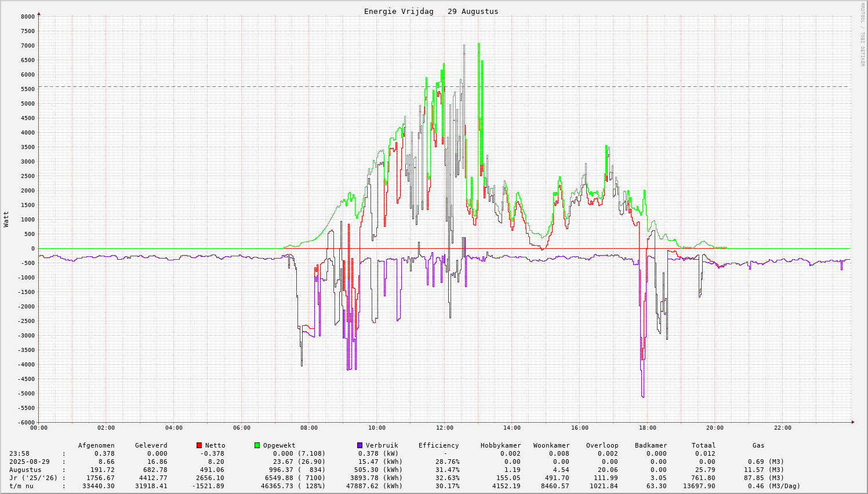Click the 18:00 time axis label

click(x=647, y=428)
